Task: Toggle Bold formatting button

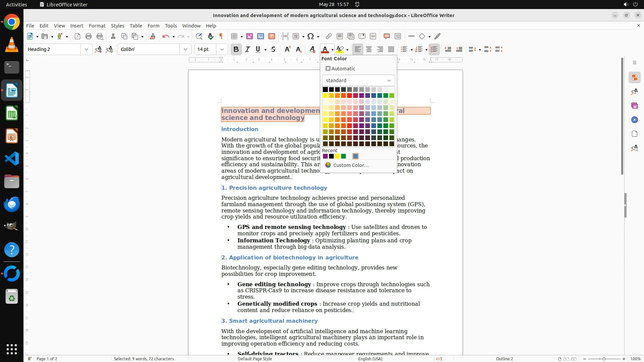Action: (236, 49)
